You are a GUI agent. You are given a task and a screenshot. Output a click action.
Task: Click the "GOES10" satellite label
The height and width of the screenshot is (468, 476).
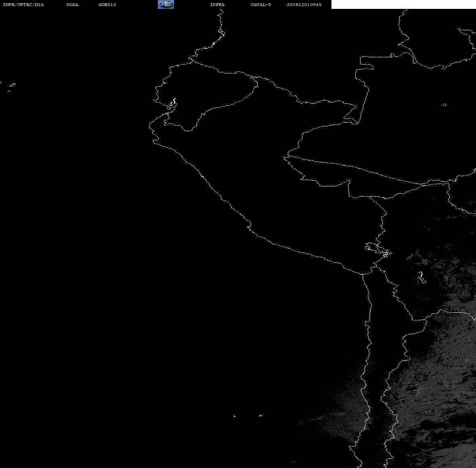click(x=107, y=4)
